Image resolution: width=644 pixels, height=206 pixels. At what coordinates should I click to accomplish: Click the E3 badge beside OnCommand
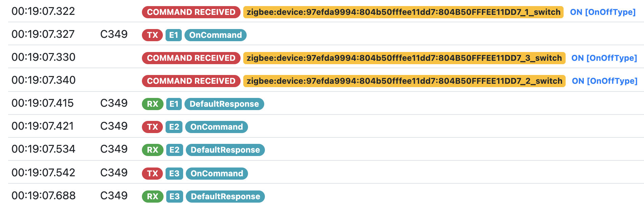pos(174,174)
